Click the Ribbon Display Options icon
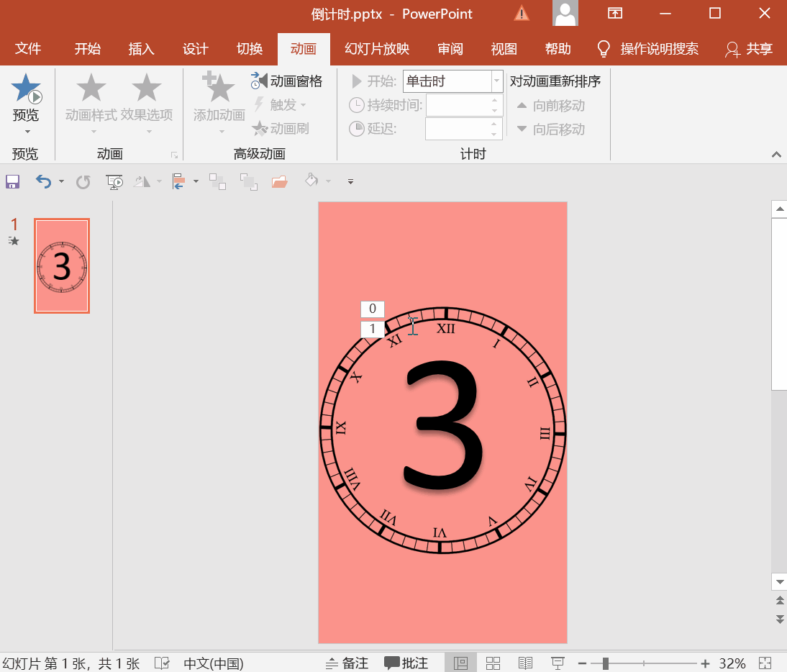Viewport: 787px width, 672px height. [615, 13]
